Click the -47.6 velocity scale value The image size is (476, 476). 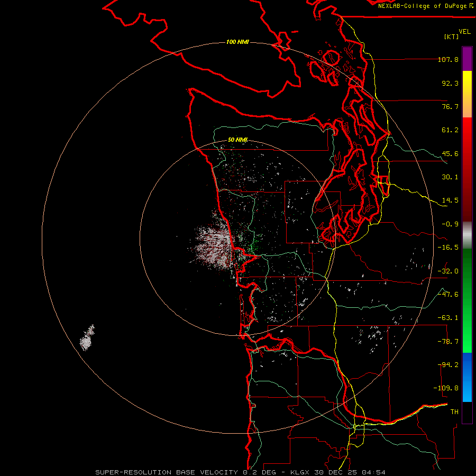pos(448,295)
